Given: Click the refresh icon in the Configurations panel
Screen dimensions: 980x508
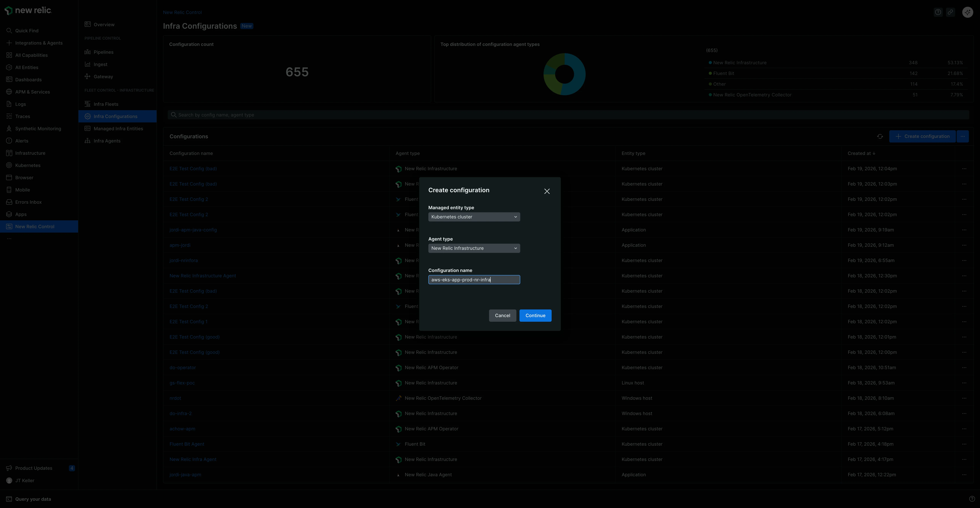Looking at the screenshot, I should (880, 136).
